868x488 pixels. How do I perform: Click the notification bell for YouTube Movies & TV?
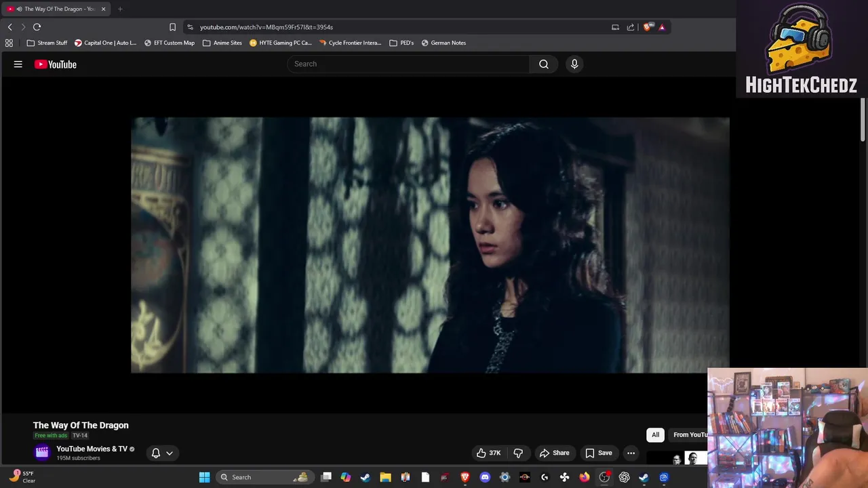(156, 453)
